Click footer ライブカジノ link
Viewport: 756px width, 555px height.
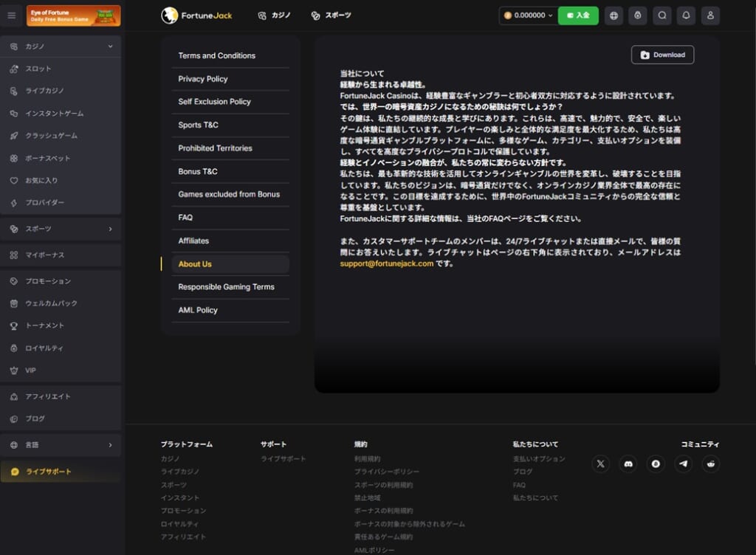(180, 472)
